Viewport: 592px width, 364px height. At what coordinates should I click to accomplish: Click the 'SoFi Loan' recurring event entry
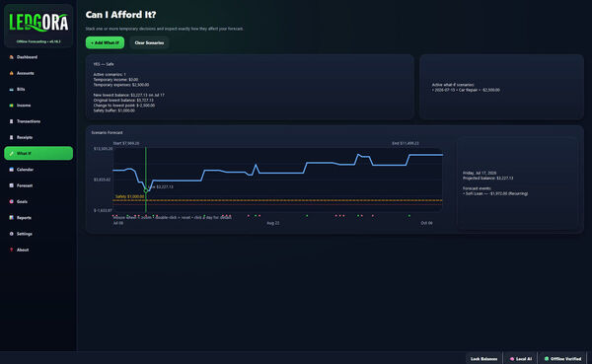[495, 193]
